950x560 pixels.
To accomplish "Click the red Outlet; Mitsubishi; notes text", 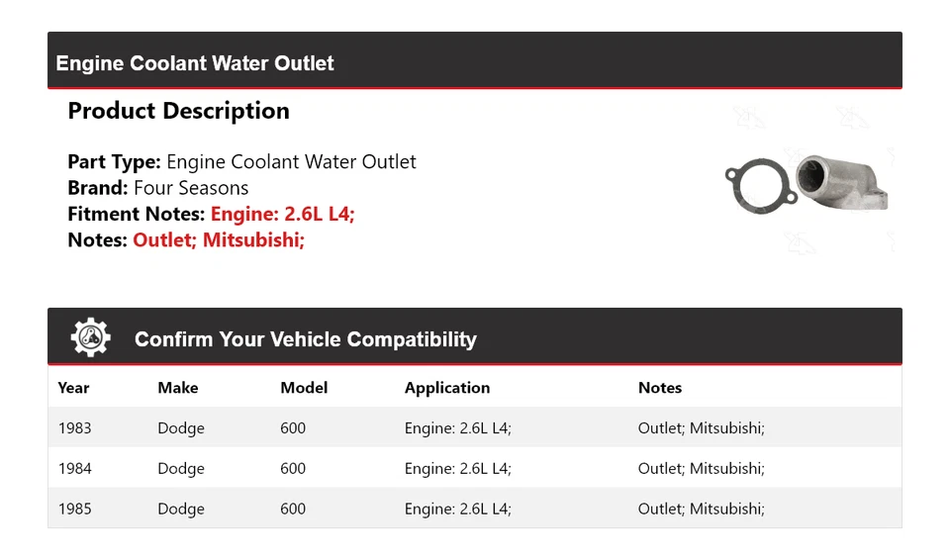I will [x=219, y=239].
